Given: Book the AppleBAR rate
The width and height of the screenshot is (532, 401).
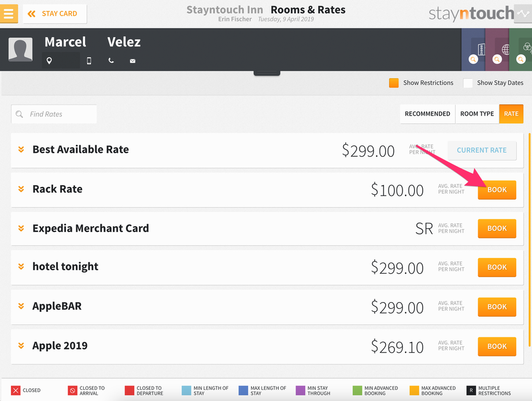Looking at the screenshot, I should (497, 307).
